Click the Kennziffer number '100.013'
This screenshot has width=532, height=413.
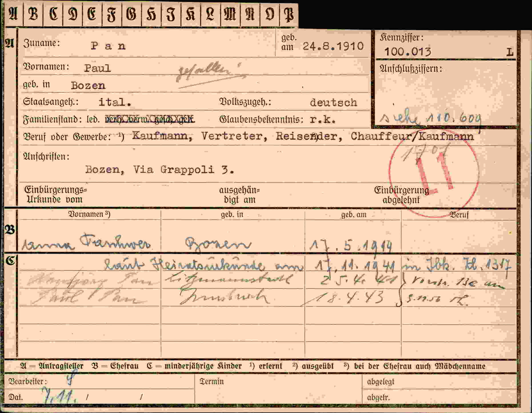[x=408, y=52]
